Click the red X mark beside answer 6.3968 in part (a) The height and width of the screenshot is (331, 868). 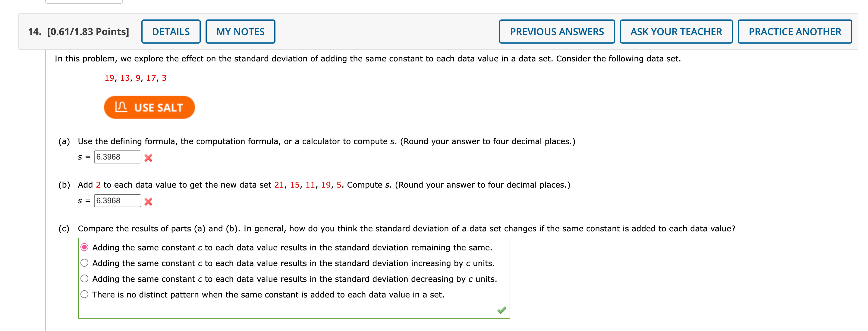[148, 158]
